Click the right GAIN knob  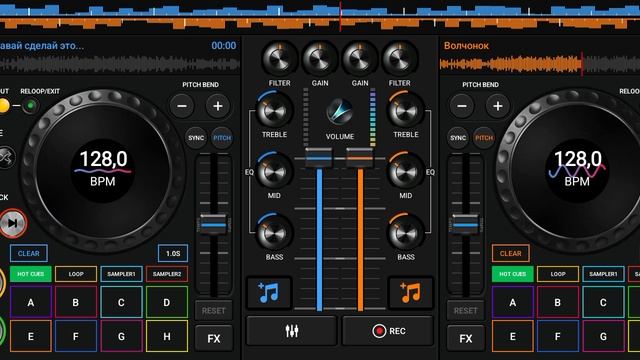[360, 59]
